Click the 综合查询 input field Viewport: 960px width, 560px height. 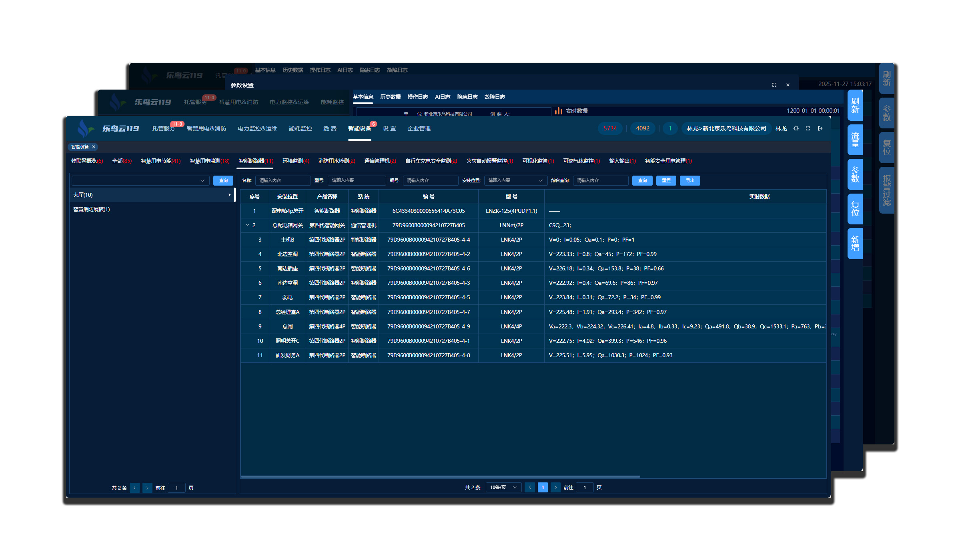[x=600, y=180]
